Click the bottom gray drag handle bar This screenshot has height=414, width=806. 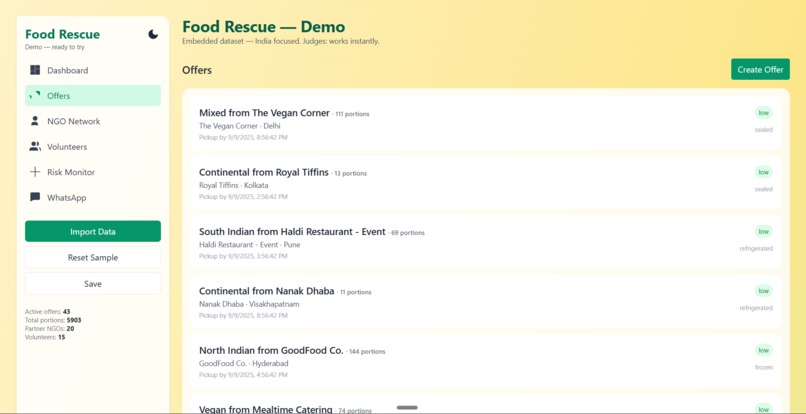tap(407, 407)
